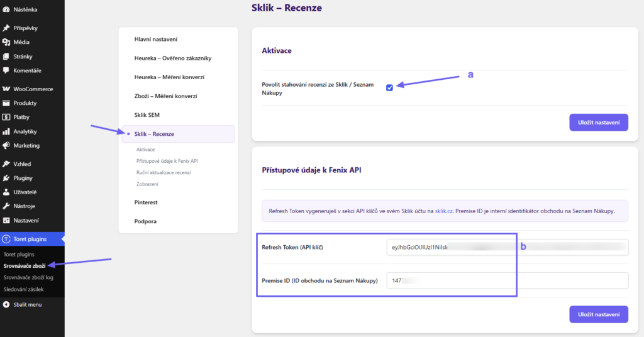Click the Stránky pages icon
This screenshot has width=644, height=337.
pyautogui.click(x=6, y=56)
